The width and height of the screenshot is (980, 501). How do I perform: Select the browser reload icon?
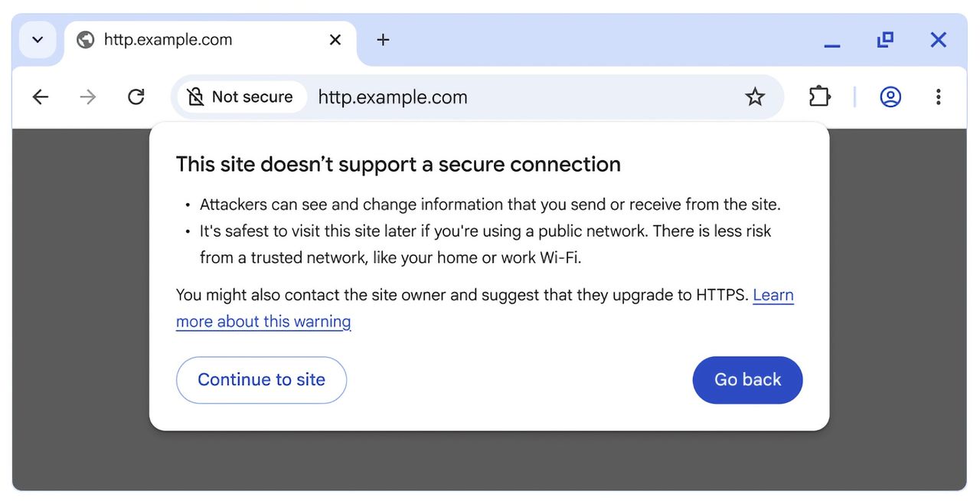[x=136, y=97]
